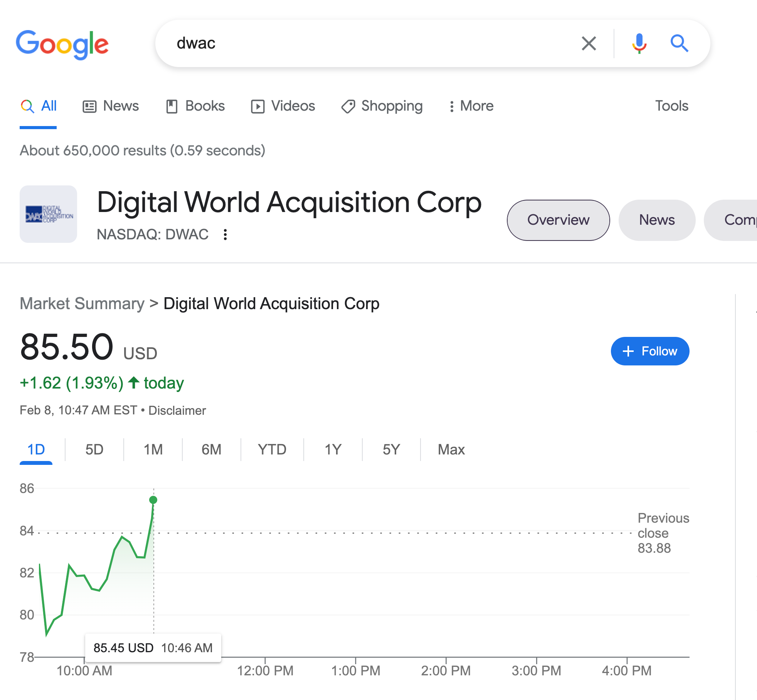The width and height of the screenshot is (757, 700).
Task: Select the News chip beside Overview
Action: (657, 220)
